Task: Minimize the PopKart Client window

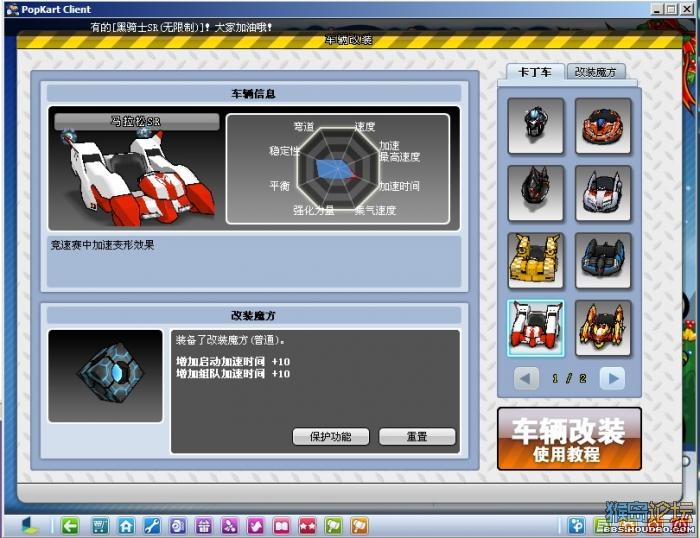Action: tap(656, 9)
